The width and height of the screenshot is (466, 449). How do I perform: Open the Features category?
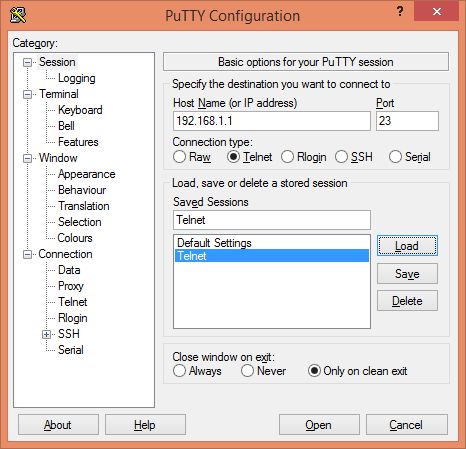78,142
